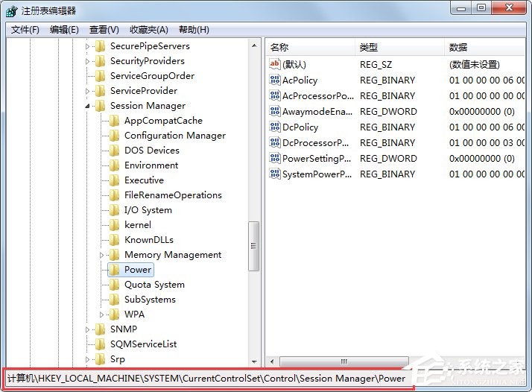The height and width of the screenshot is (392, 532).
Task: Select the SNMP tree item label
Action: [x=124, y=329]
